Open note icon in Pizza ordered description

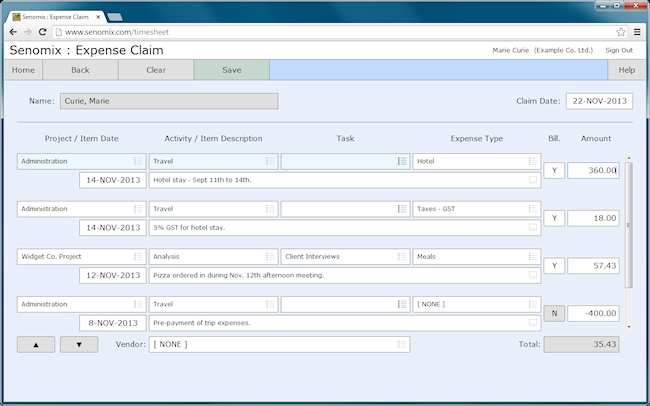(533, 275)
